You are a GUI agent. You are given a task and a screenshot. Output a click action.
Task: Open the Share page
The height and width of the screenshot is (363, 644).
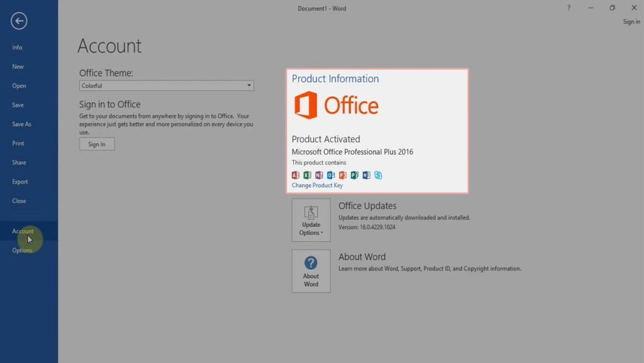19,162
